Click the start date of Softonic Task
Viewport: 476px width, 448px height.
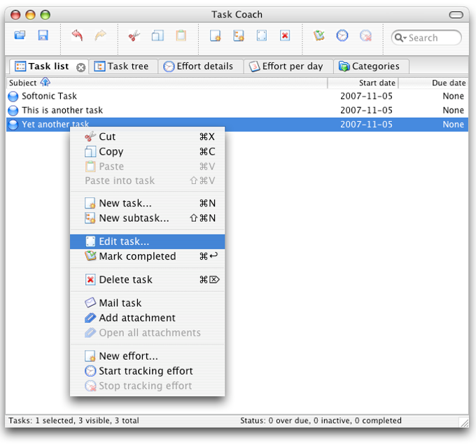coord(366,96)
